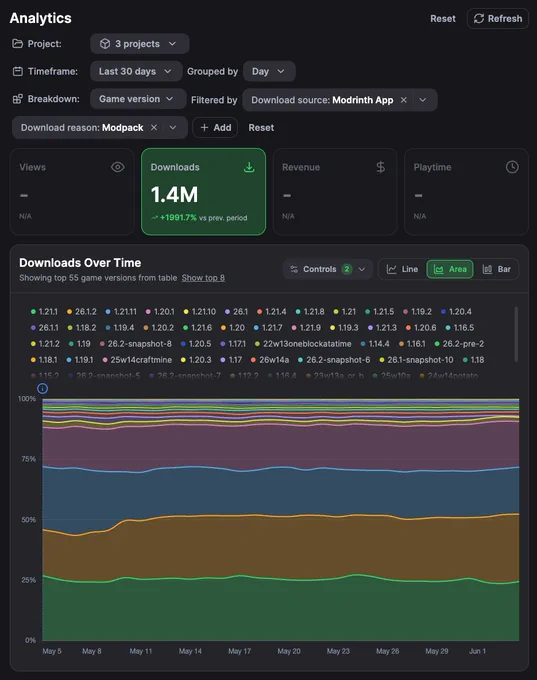Click the cube icon in the projects selector
The width and height of the screenshot is (537, 680).
(x=105, y=44)
